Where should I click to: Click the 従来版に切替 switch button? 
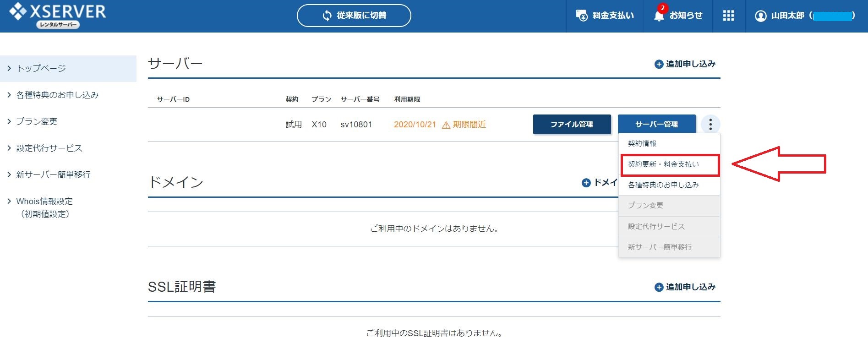click(354, 16)
